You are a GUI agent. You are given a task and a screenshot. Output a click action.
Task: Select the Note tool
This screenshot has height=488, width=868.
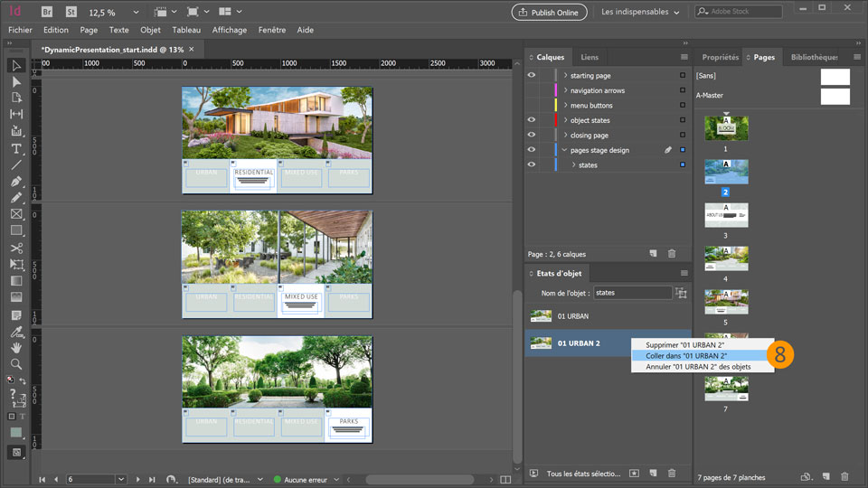coord(16,315)
